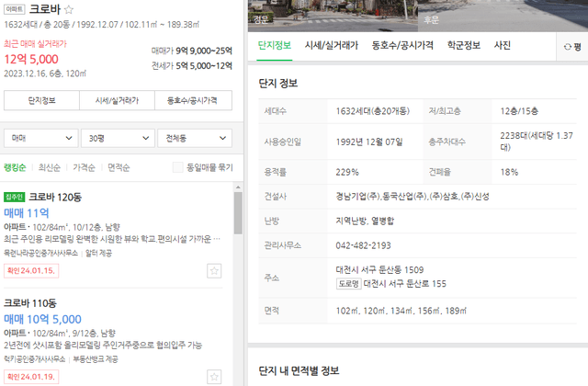Sort listings by 랭킹순
Viewport: 588px width, 386px height.
click(15, 167)
